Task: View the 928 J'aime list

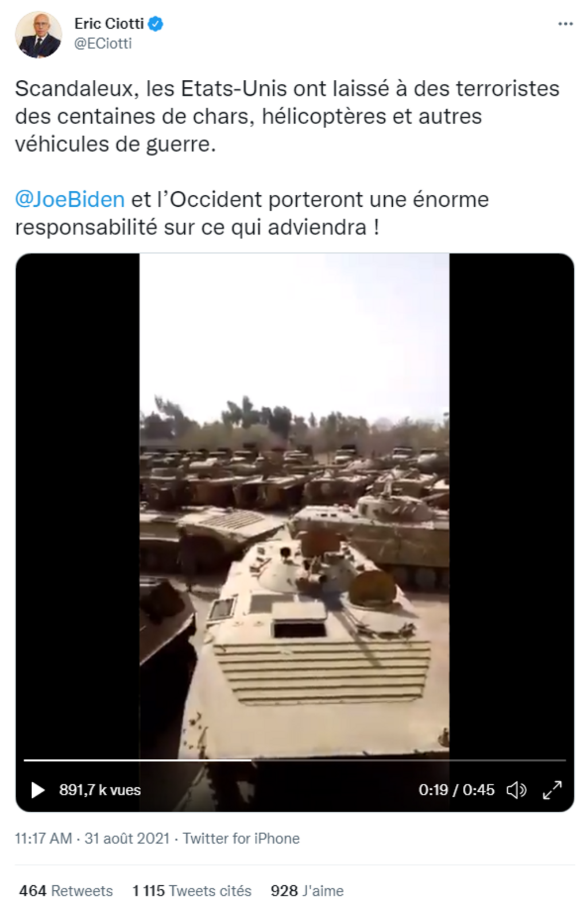Action: tap(307, 890)
